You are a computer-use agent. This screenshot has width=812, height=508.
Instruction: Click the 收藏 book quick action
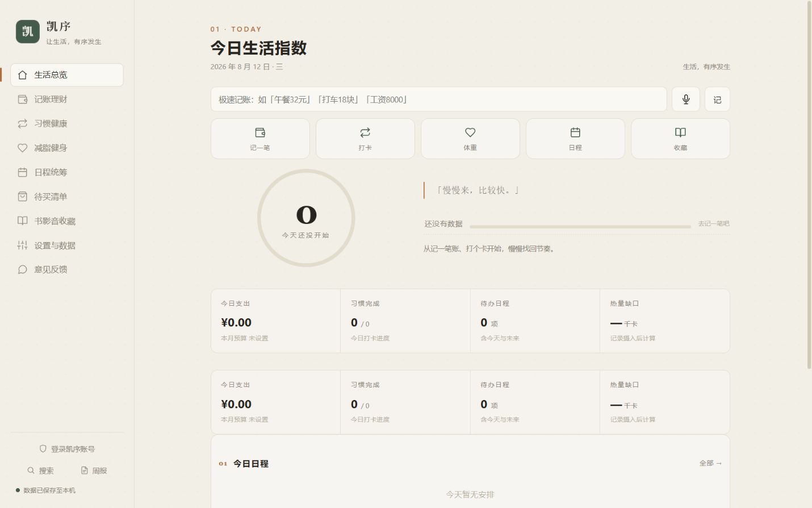click(x=680, y=139)
